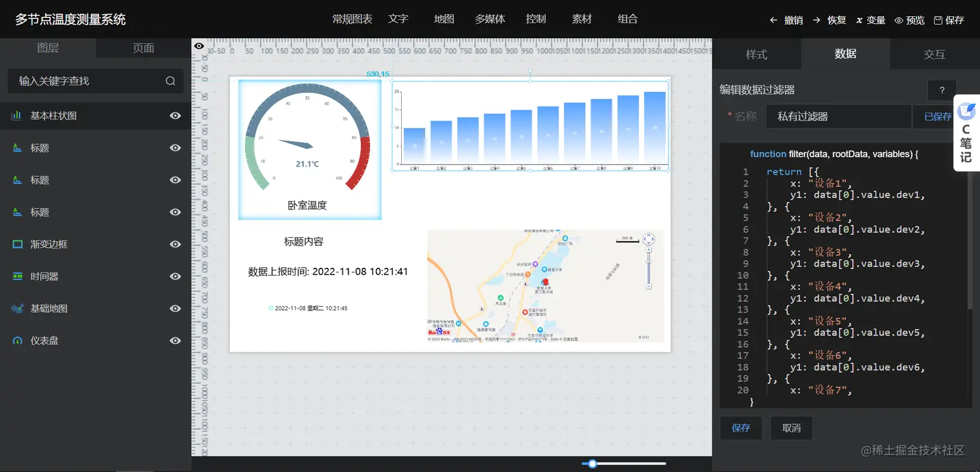This screenshot has width=980, height=472.
Task: Click the map zoom-out minus button
Action: (649, 286)
